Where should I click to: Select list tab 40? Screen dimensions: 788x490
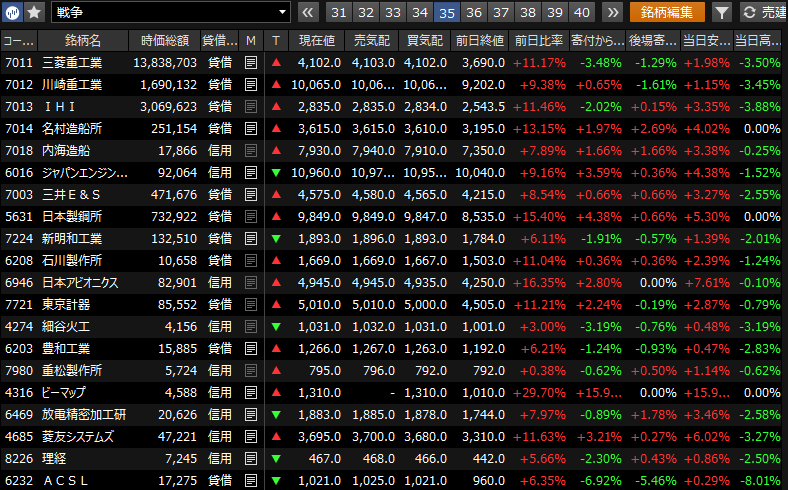582,12
